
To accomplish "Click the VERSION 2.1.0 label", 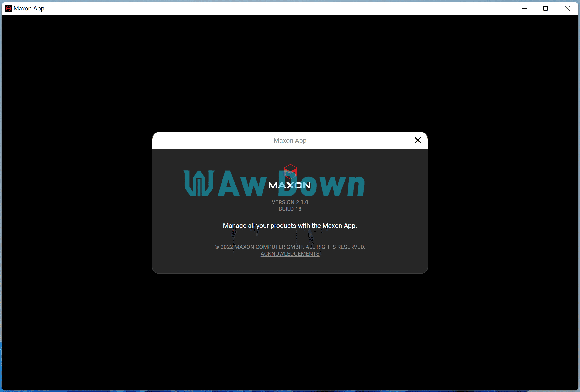I will (290, 202).
